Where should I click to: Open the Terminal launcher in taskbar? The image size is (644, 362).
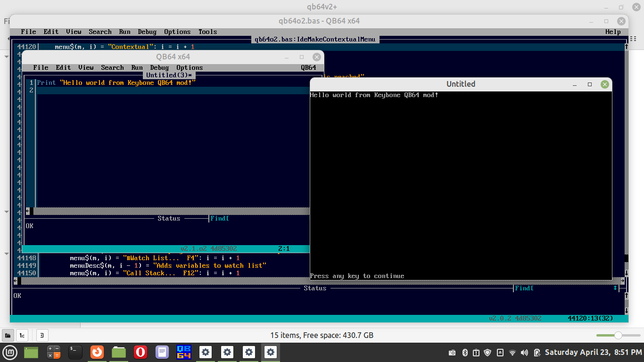pos(75,352)
